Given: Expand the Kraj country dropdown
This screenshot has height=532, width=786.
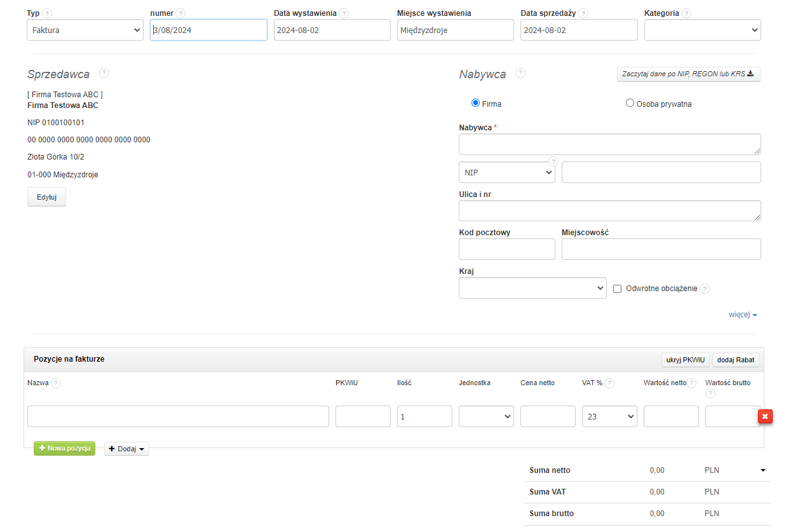Looking at the screenshot, I should click(532, 288).
